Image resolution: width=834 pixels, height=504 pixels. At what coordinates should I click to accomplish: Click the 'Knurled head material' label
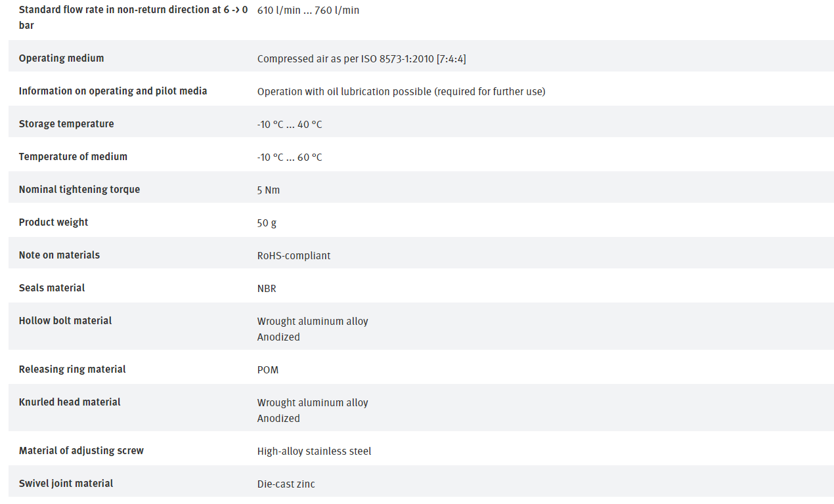pyautogui.click(x=70, y=402)
